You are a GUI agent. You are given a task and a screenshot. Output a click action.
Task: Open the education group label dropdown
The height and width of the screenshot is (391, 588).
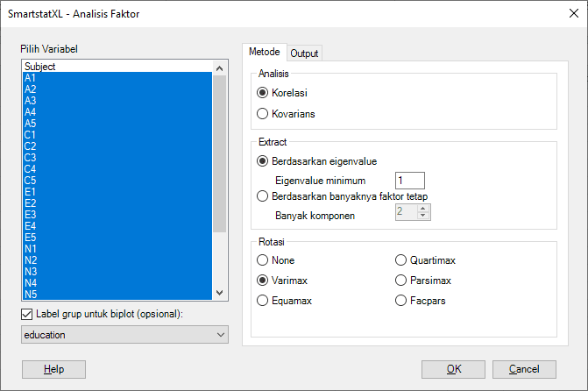[x=124, y=334]
